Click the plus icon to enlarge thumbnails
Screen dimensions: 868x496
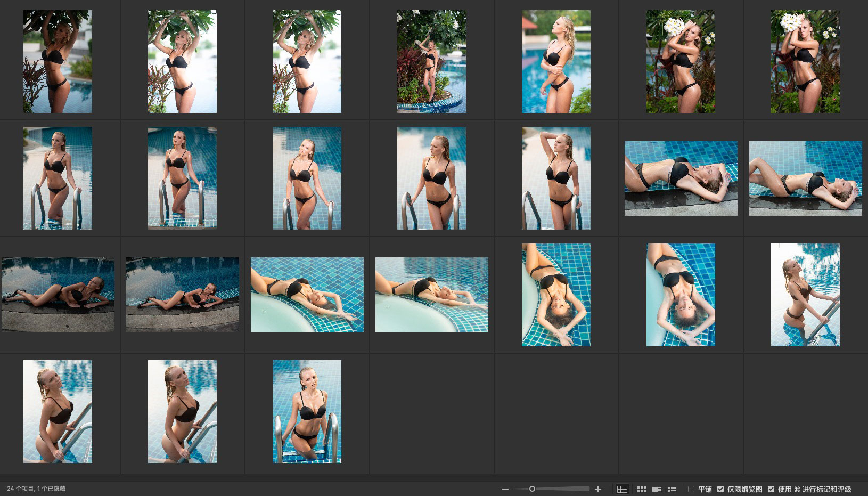(x=598, y=489)
